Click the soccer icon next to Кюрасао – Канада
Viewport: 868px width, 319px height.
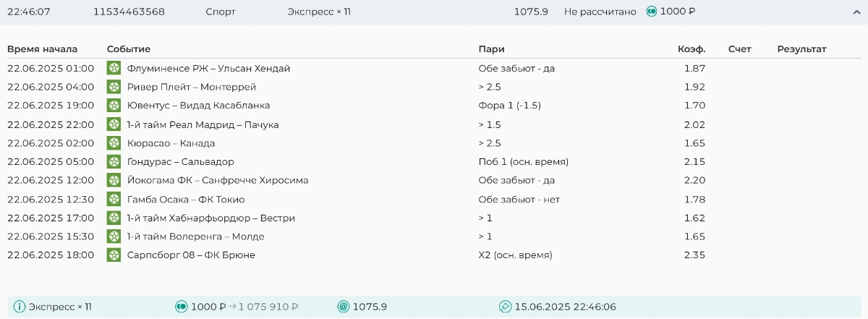(x=114, y=143)
